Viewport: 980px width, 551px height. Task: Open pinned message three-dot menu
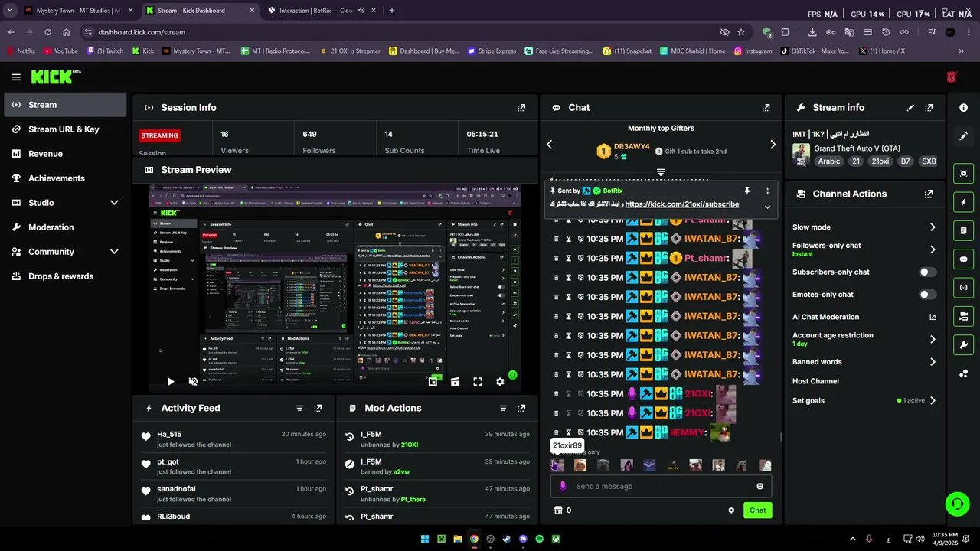point(767,191)
